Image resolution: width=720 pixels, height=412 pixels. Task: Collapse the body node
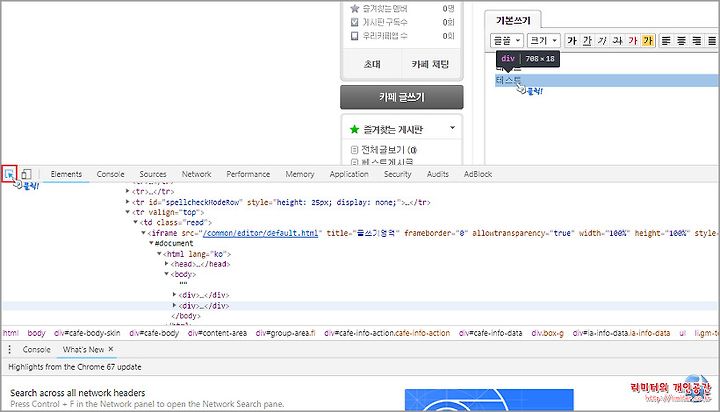pyautogui.click(x=167, y=274)
